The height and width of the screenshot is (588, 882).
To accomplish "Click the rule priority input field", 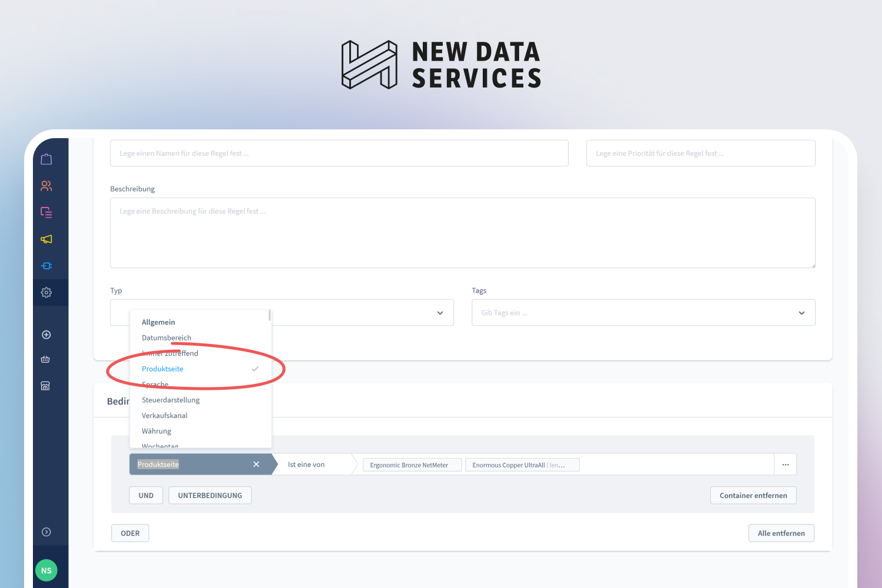I will [x=701, y=153].
